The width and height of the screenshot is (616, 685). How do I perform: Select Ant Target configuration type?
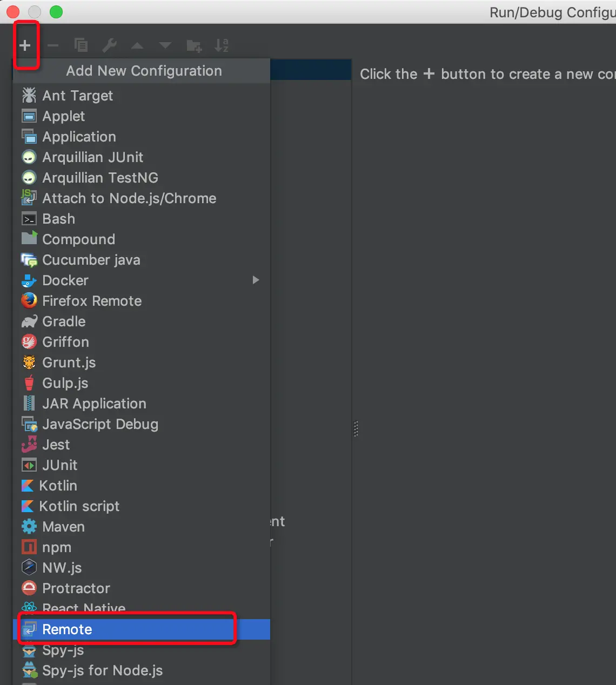142,96
